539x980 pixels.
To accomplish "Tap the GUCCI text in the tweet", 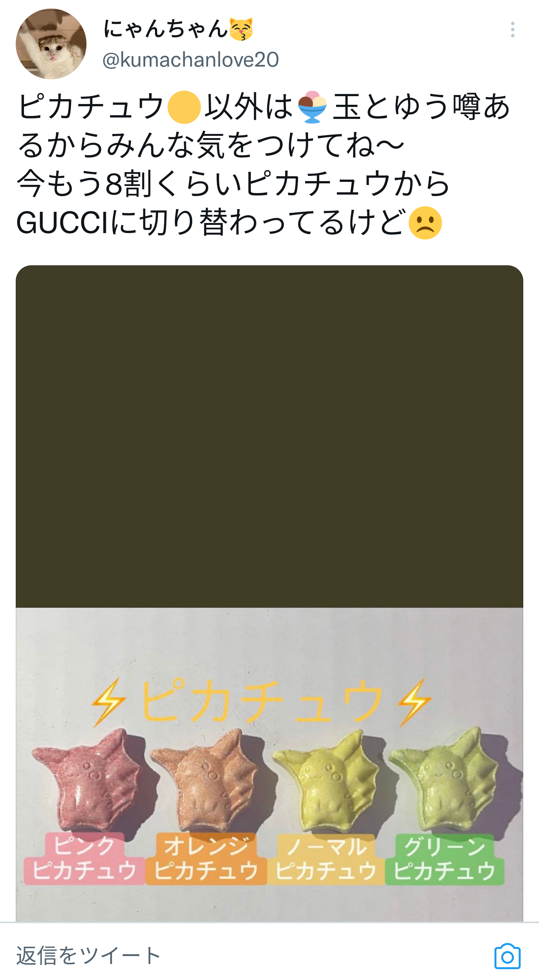I will click(63, 223).
